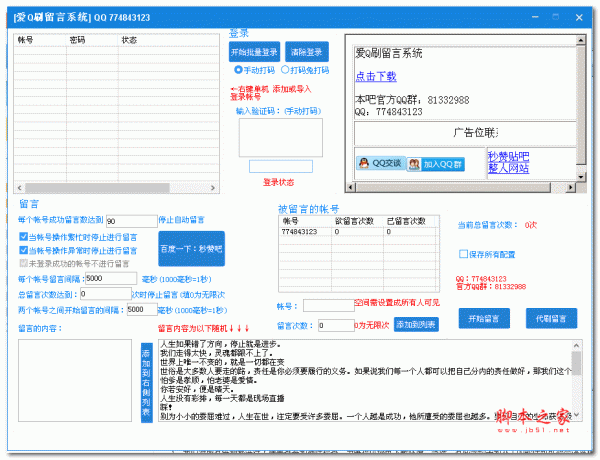Select row 774843123 in target account table
600x460 pixels.
(x=359, y=232)
